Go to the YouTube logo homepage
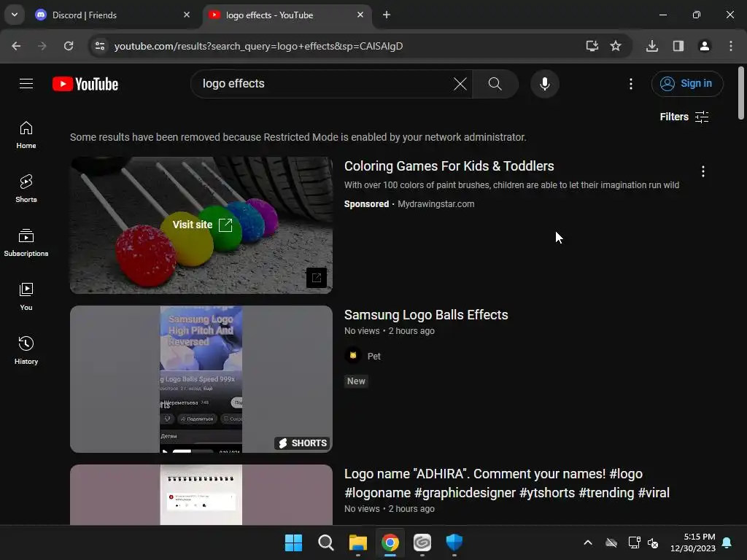Image resolution: width=747 pixels, height=560 pixels. click(x=85, y=84)
